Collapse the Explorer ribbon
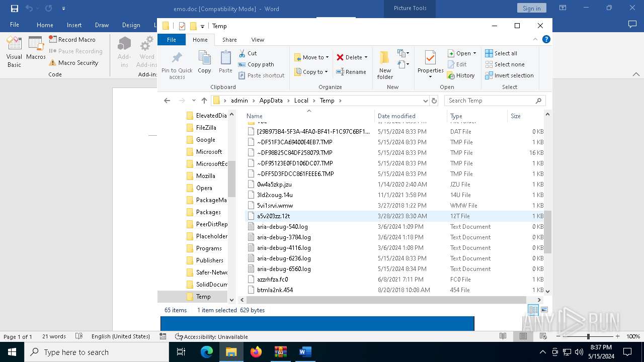The height and width of the screenshot is (362, 644). (535, 39)
